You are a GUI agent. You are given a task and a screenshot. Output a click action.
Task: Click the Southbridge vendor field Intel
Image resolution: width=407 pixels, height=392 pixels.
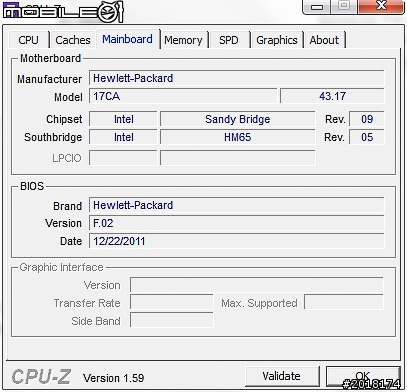[123, 137]
